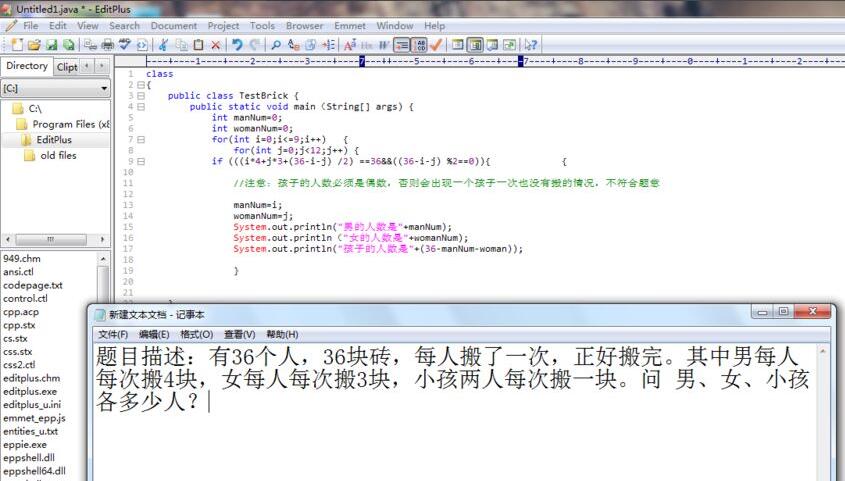Switch to the Cliptext tab
The image size is (845, 481).
click(66, 66)
